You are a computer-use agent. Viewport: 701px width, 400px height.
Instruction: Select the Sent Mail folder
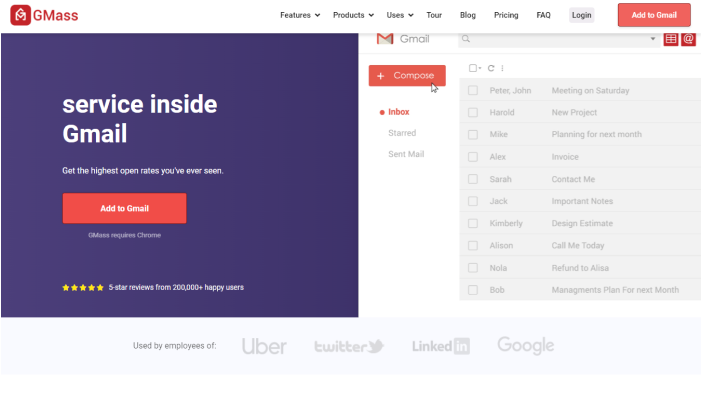pyautogui.click(x=406, y=154)
